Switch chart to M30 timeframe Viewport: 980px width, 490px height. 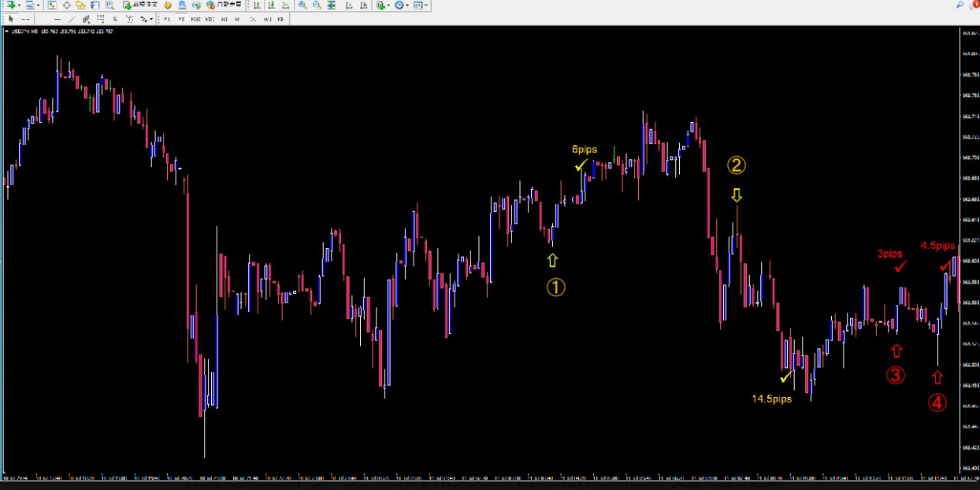(210, 19)
